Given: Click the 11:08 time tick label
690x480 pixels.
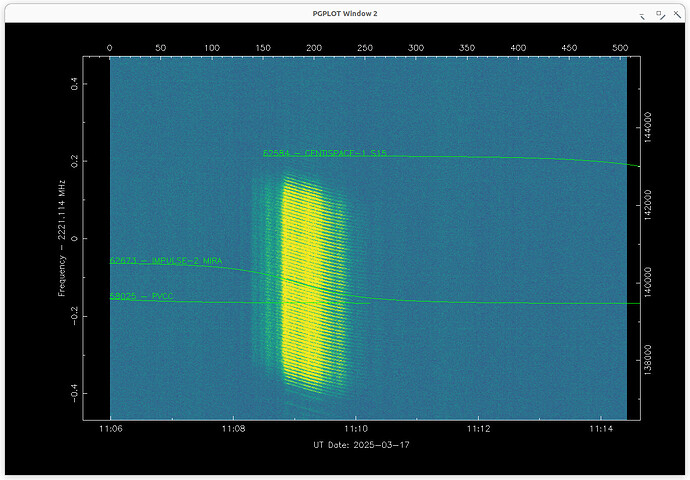Looking at the screenshot, I should coord(234,429).
